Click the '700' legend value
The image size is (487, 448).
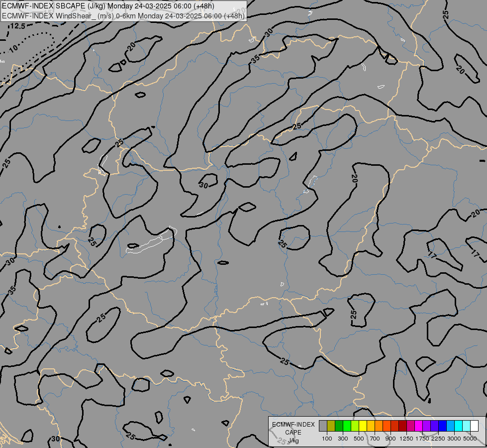coord(375,439)
